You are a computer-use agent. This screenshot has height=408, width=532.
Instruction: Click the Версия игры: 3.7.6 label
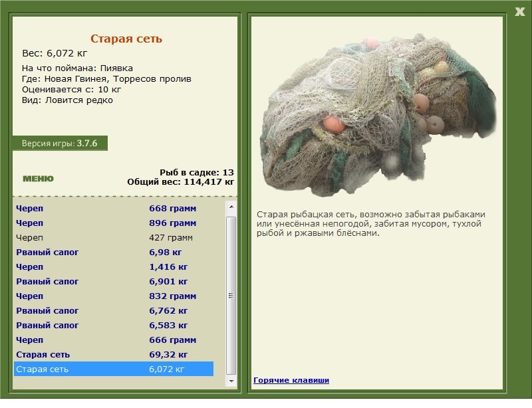(60, 143)
